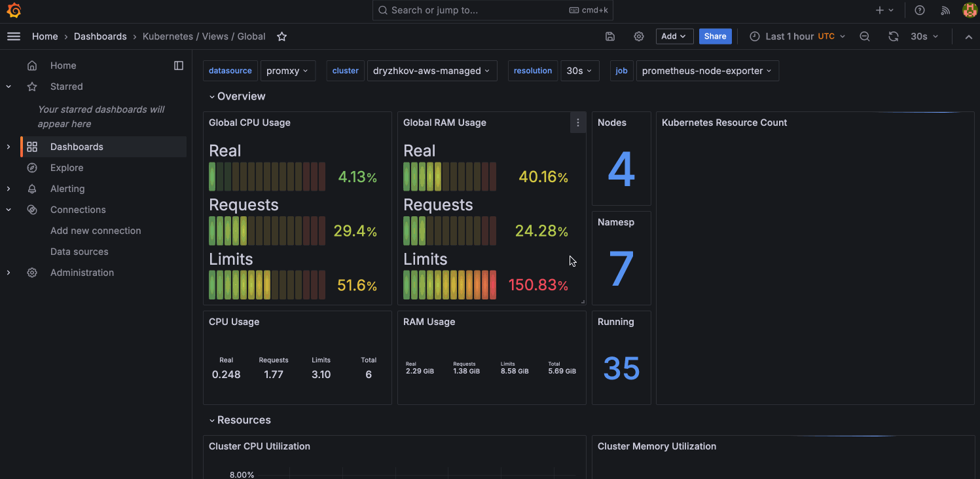Viewport: 980px width, 479px height.
Task: Click the Connections icon in sidebar
Action: pos(31,210)
